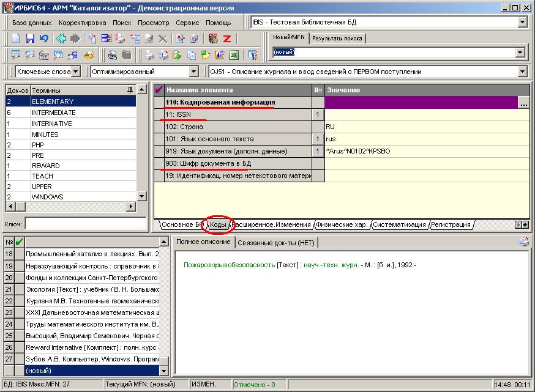Screen dimensions: 535x392
Task: Click repeat number 1 for field 919
Action: click(318, 151)
